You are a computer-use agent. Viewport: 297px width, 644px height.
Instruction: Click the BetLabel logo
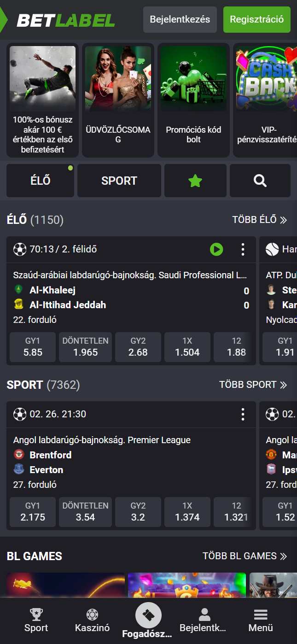click(66, 20)
